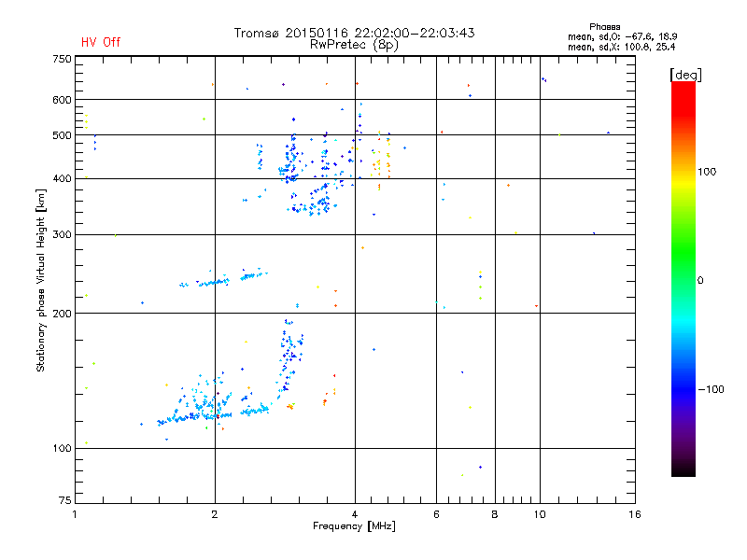Click the colorbar label '-100'
This screenshot has width=747, height=560.
pyautogui.click(x=711, y=389)
